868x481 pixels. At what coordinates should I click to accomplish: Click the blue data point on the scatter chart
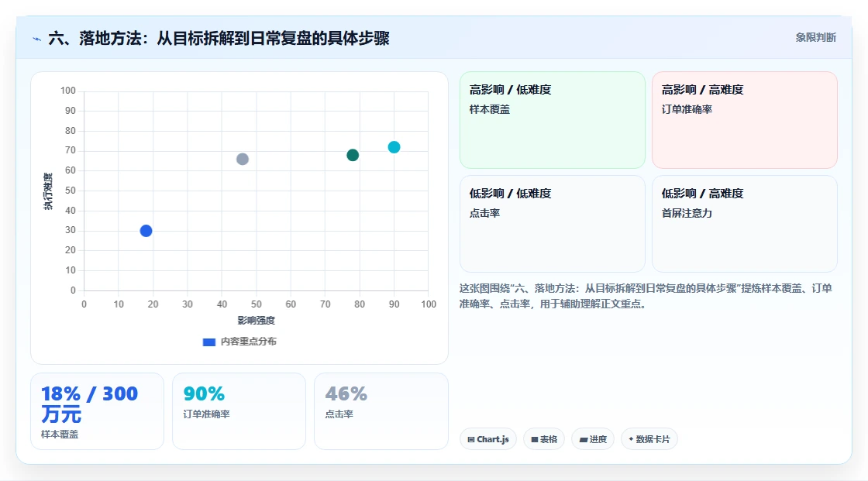coord(146,231)
